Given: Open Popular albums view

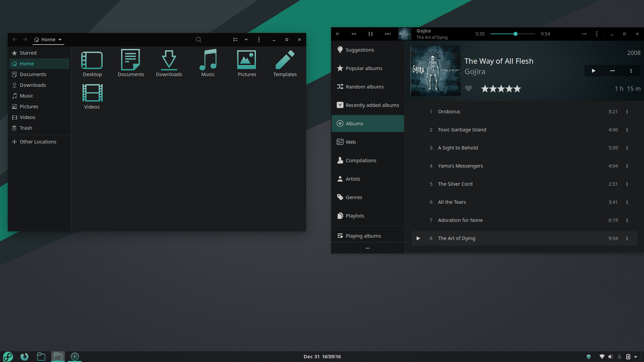Looking at the screenshot, I should click(368, 68).
